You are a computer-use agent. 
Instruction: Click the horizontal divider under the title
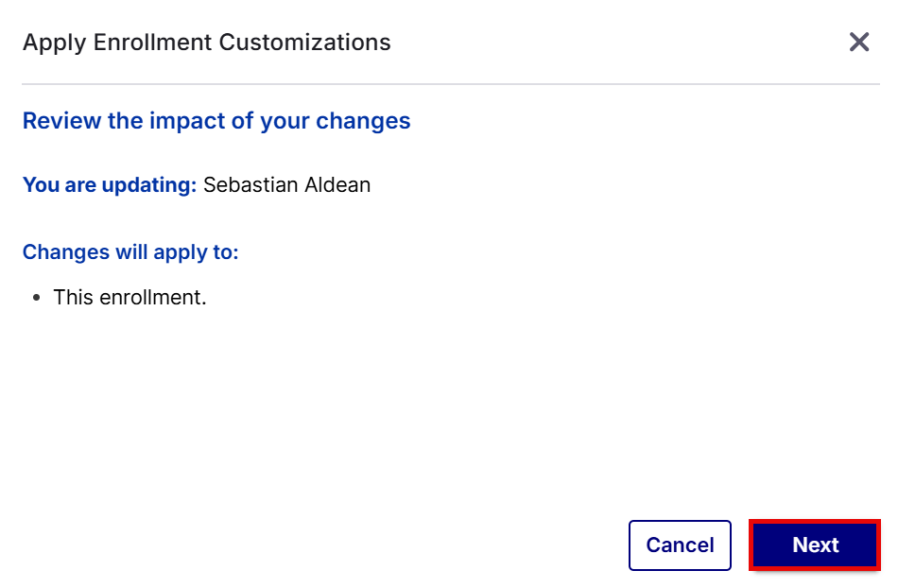(x=451, y=84)
